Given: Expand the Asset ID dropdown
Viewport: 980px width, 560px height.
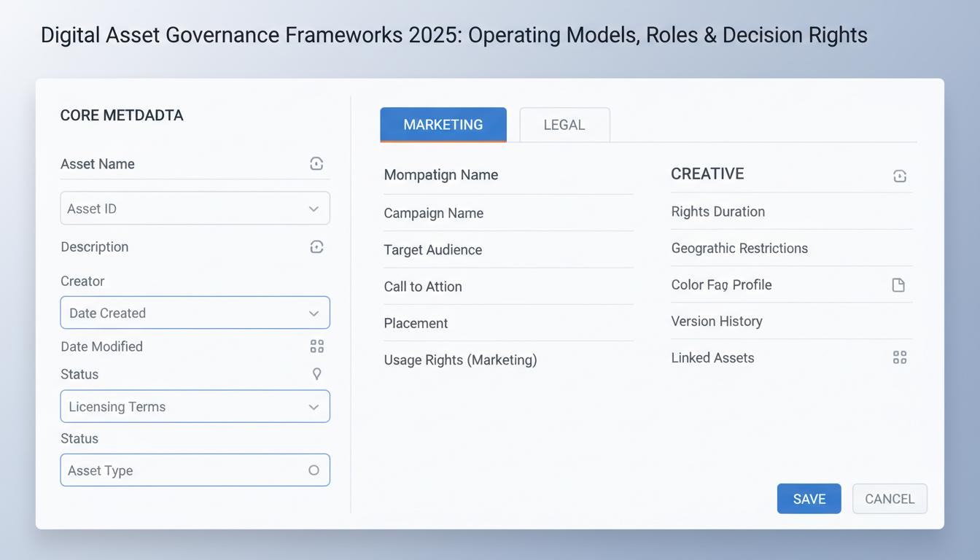Looking at the screenshot, I should [x=195, y=208].
